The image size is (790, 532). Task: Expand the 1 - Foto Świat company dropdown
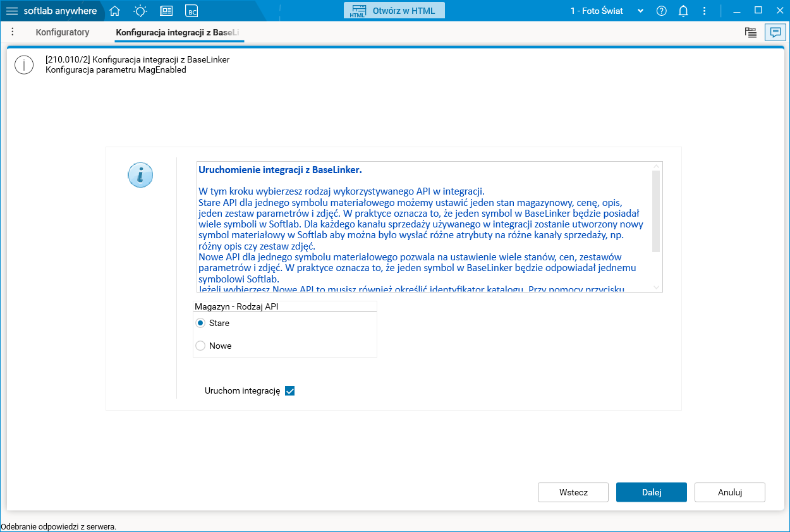pyautogui.click(x=607, y=11)
